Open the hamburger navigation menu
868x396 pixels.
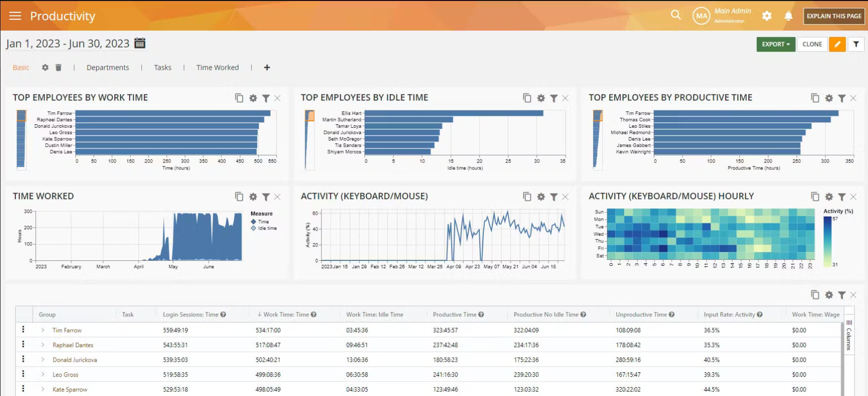click(15, 16)
